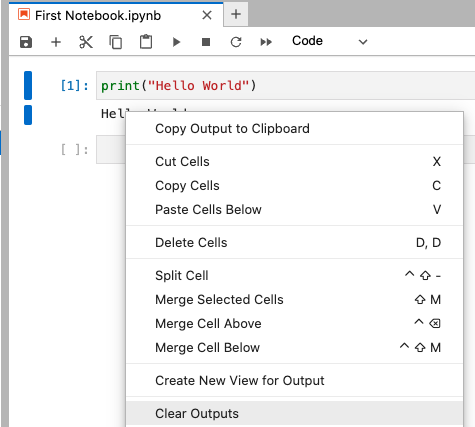Open a new launcher tab with plus
This screenshot has height=427, width=475.
(x=236, y=14)
